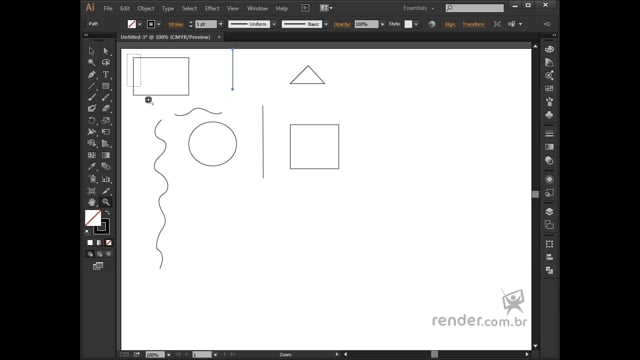This screenshot has width=640, height=360.
Task: Open the Arrange Documents dropdown
Action: coord(326,8)
